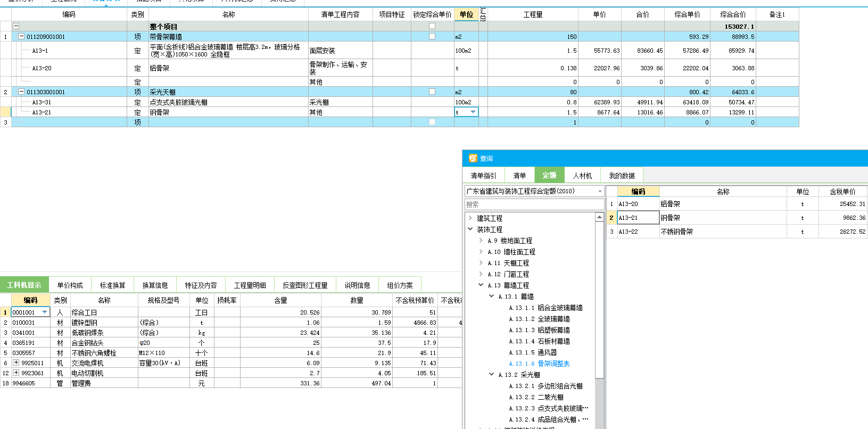The image size is (868, 429).
Task: Select quota row A13-20 铝骨架 in query list
Action: point(737,204)
